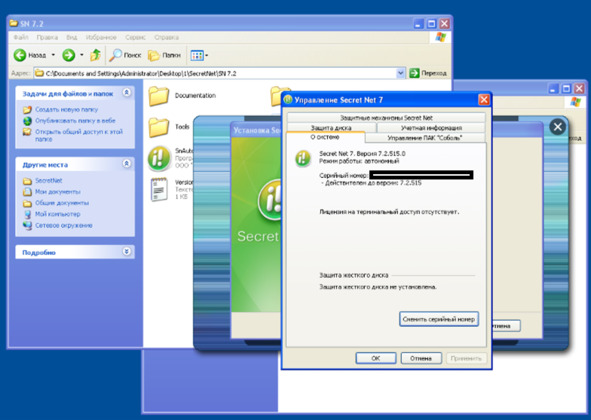Collapse the Другие места panel
Viewport: 591px width, 420px height.
pyautogui.click(x=127, y=164)
